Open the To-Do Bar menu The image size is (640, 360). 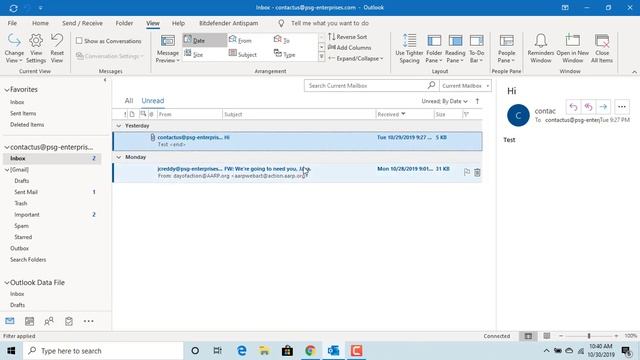476,49
